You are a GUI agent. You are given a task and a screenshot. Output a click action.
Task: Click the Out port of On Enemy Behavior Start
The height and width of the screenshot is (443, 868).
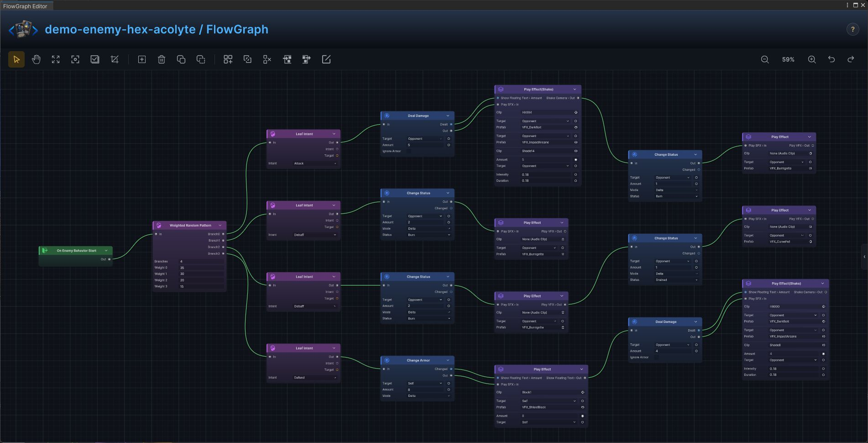coord(109,259)
